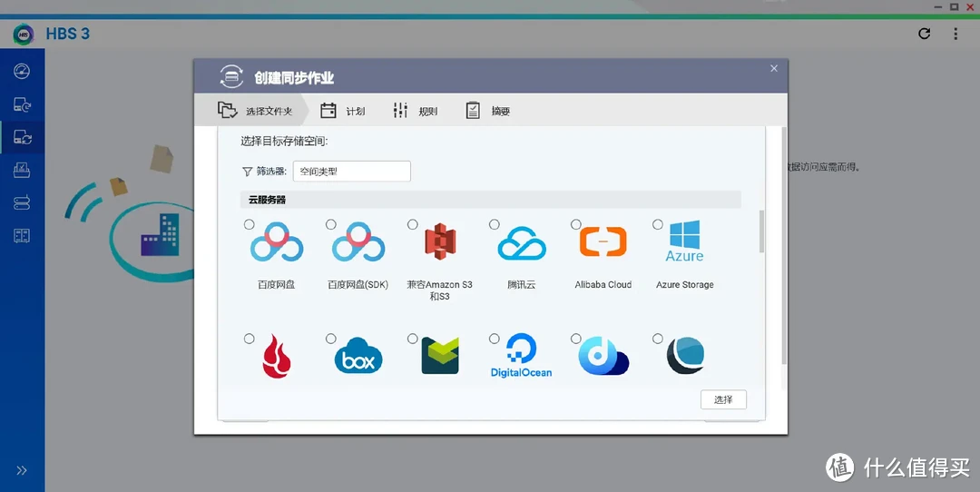Viewport: 980px width, 492px height.
Task: Collapse the 云服务器 section header
Action: coord(490,200)
